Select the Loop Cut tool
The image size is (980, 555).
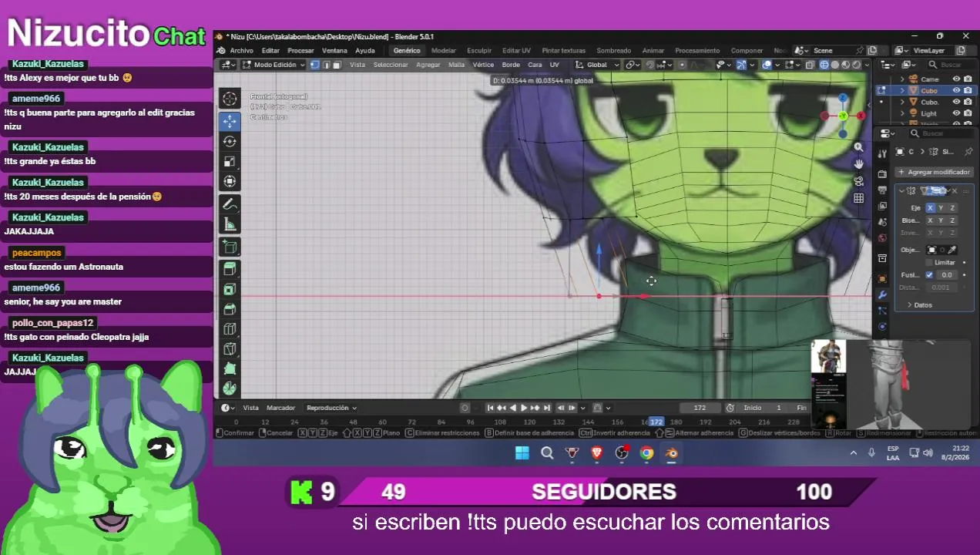(229, 329)
